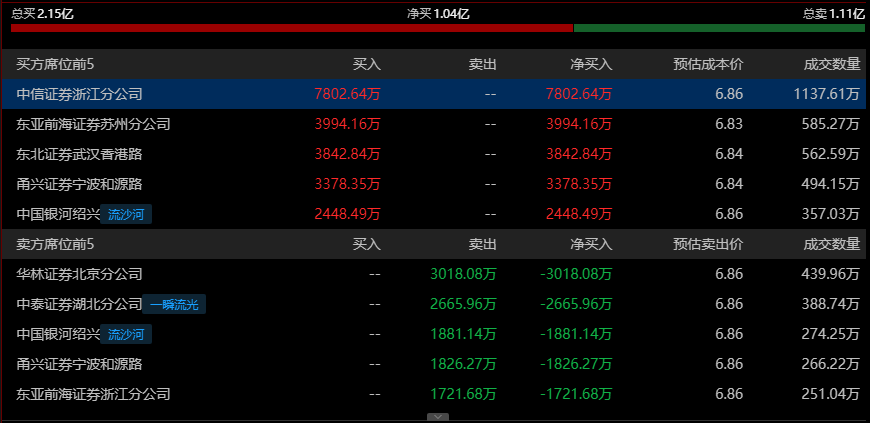Select the 中信证券浙江分公司 row
This screenshot has height=423, width=870.
pyautogui.click(x=433, y=94)
